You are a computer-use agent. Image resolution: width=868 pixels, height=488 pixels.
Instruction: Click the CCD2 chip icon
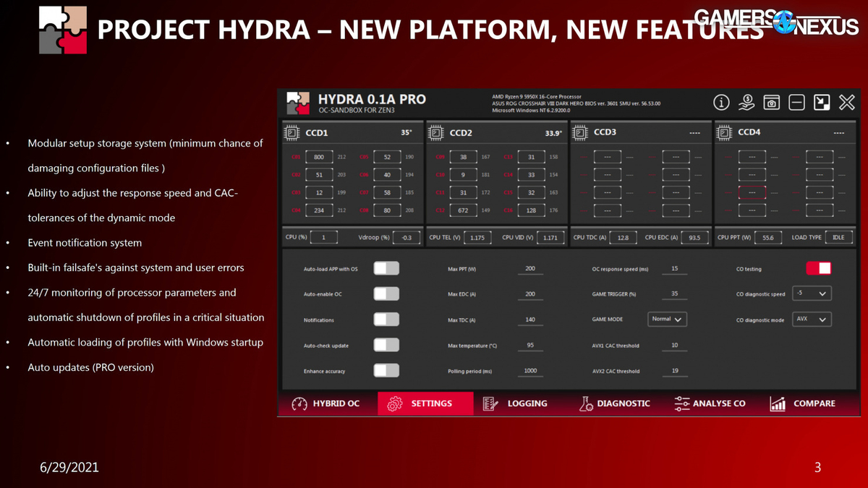pos(435,133)
